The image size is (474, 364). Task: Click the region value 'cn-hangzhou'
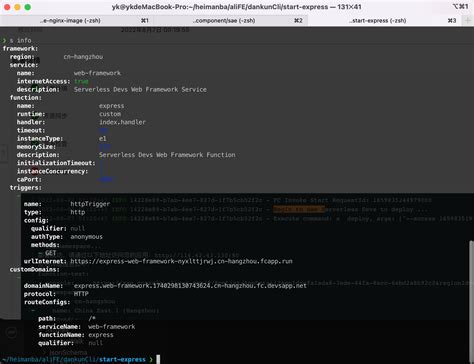(83, 57)
